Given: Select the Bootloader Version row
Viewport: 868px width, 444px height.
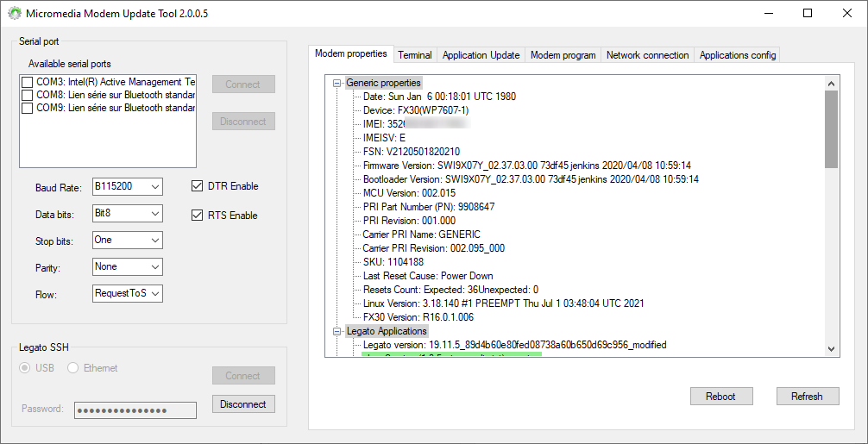Looking at the screenshot, I should point(531,179).
